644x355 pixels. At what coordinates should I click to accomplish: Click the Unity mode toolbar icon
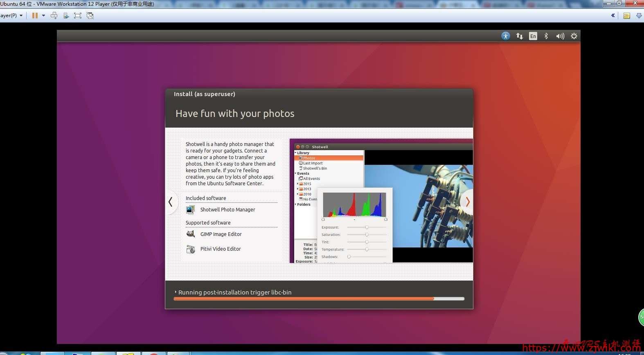point(90,16)
